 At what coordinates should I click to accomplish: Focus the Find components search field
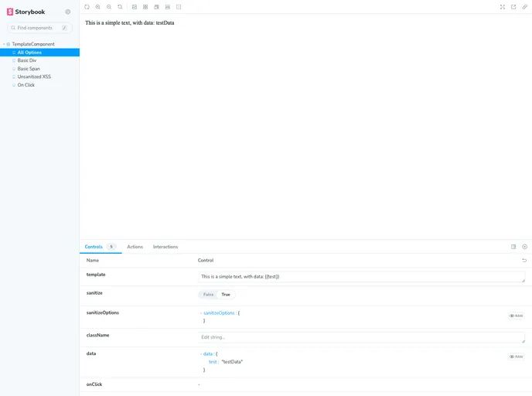[x=39, y=28]
